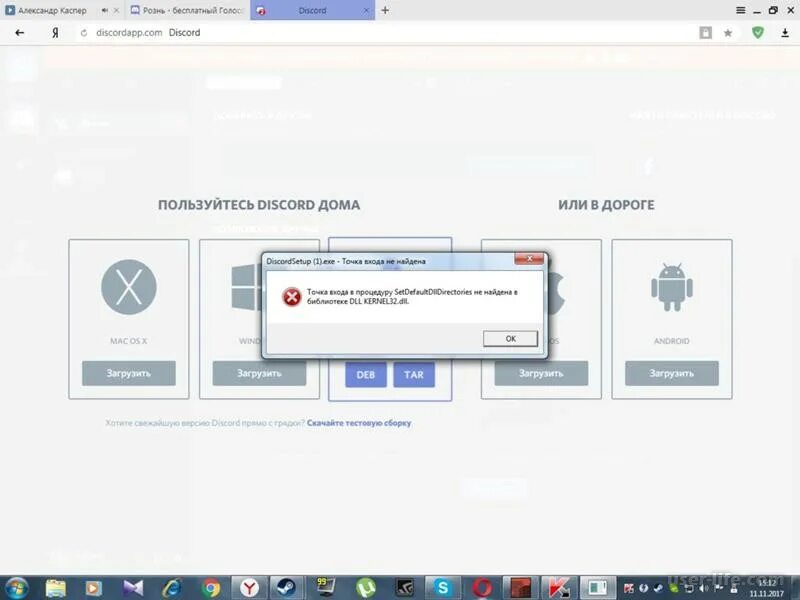Download the TAR Linux package

[x=414, y=375]
